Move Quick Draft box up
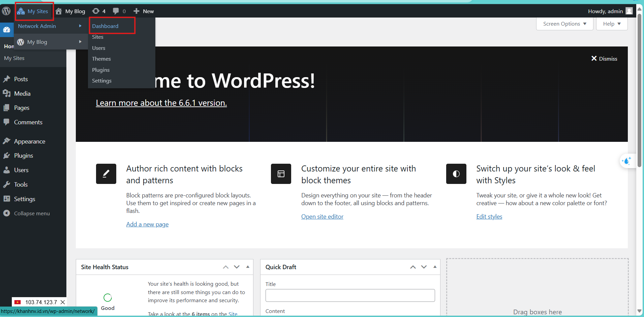 pos(413,267)
